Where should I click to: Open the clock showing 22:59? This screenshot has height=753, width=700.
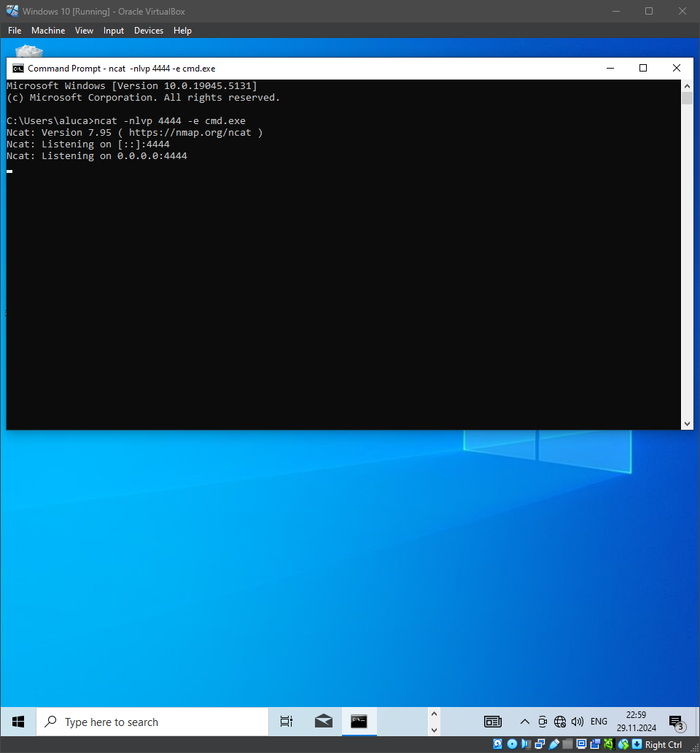[636, 715]
